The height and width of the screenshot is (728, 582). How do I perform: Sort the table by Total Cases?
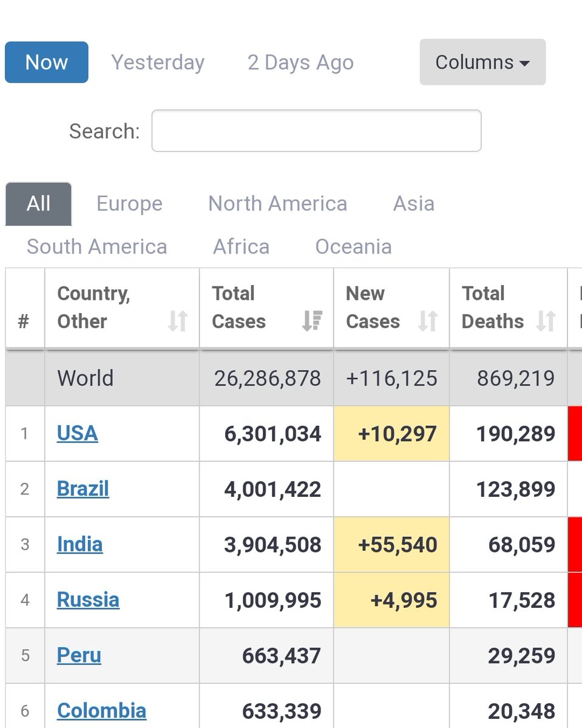click(x=312, y=322)
